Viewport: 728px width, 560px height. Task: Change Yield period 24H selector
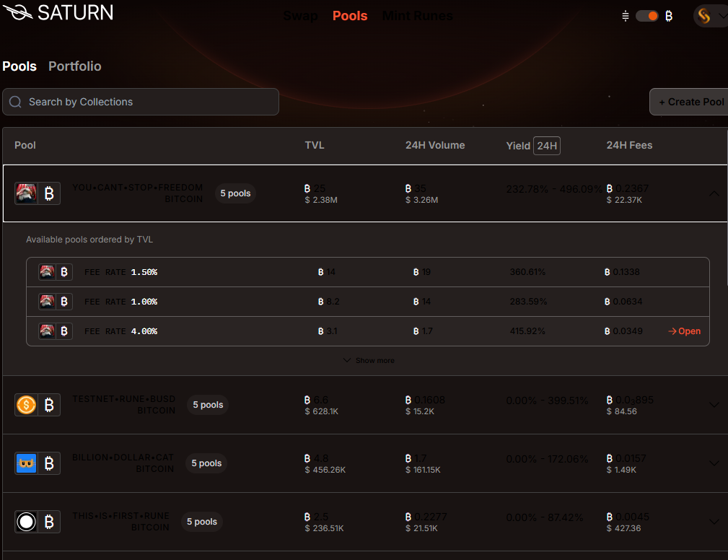547,146
